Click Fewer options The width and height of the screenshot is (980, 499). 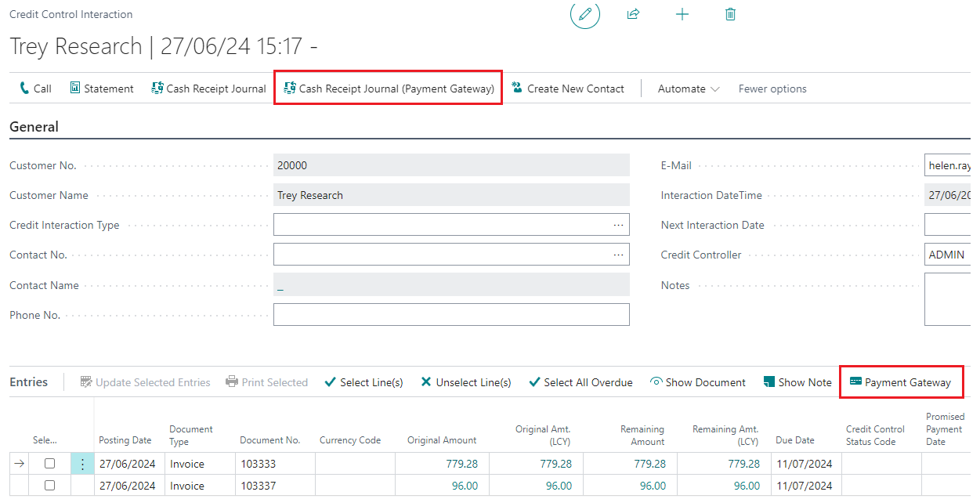(x=772, y=89)
